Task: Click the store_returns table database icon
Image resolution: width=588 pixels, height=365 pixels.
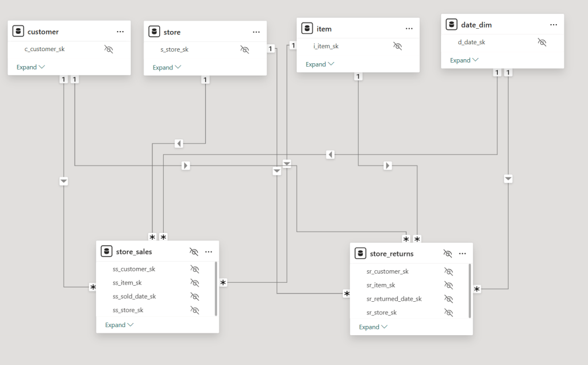Action: coord(360,253)
